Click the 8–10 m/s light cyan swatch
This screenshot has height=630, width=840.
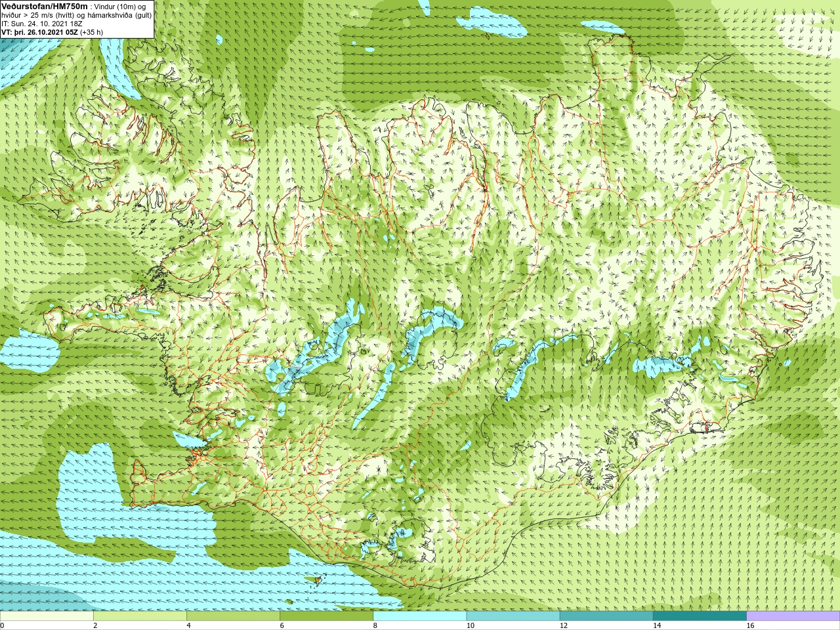(x=419, y=616)
